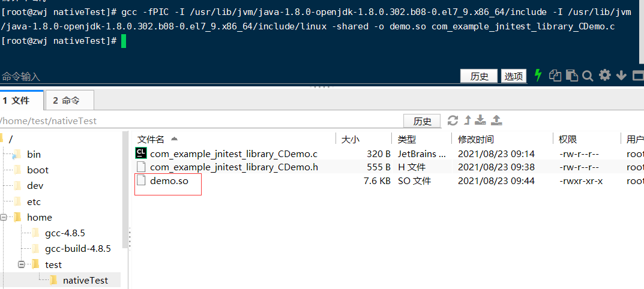644x289 pixels.
Task: Click the 'JetBrains ...' type cell
Action: coord(422,154)
